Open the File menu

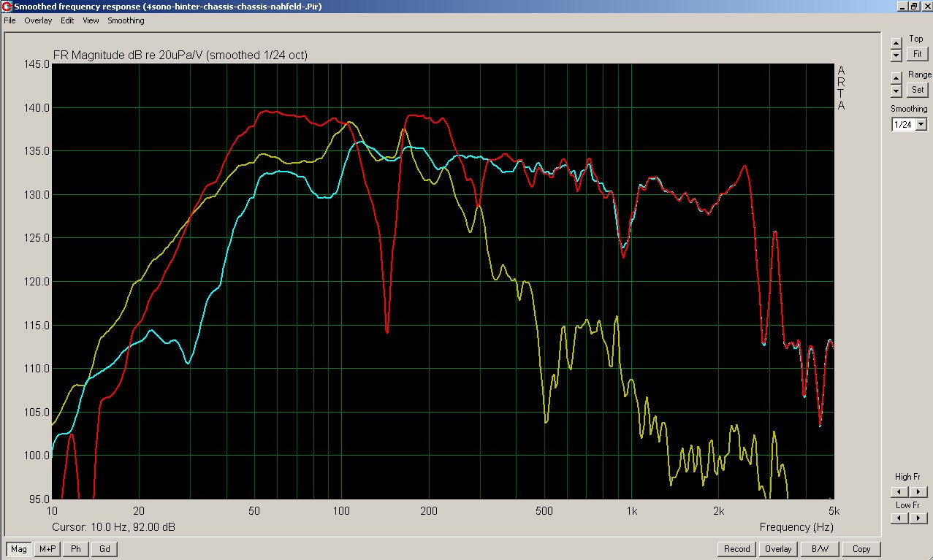click(x=9, y=20)
